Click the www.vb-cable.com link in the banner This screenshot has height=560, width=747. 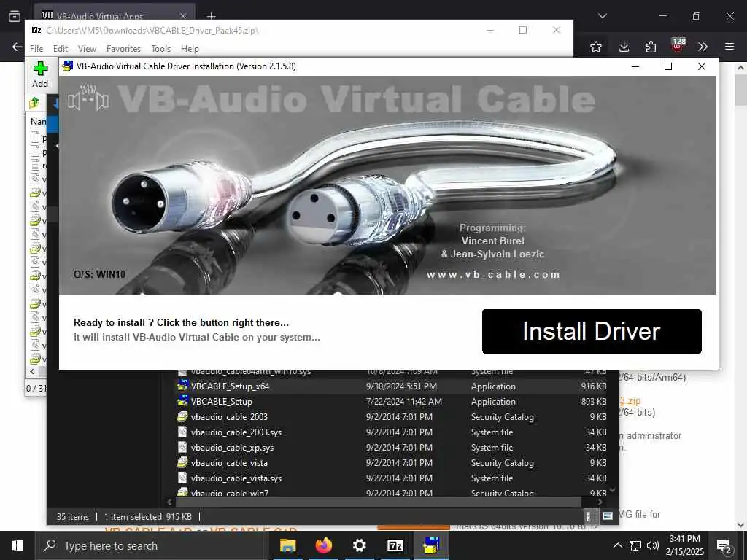click(x=493, y=275)
